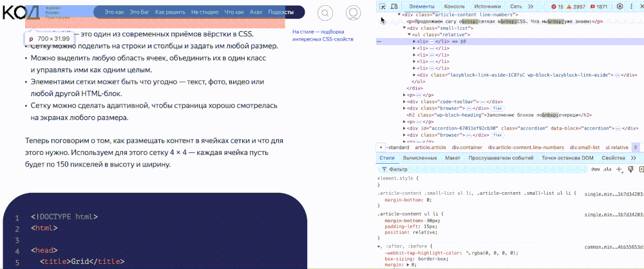Open the Свойства pane tab
The image size is (644, 269).
(613, 158)
